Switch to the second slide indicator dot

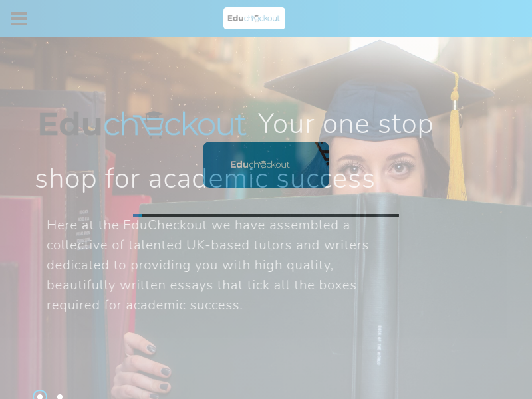click(60, 396)
